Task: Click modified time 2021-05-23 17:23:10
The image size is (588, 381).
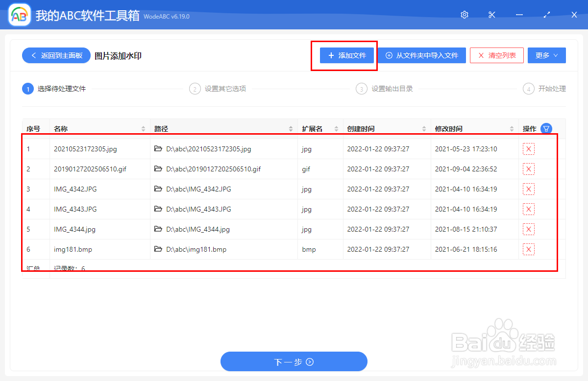Action: click(466, 149)
